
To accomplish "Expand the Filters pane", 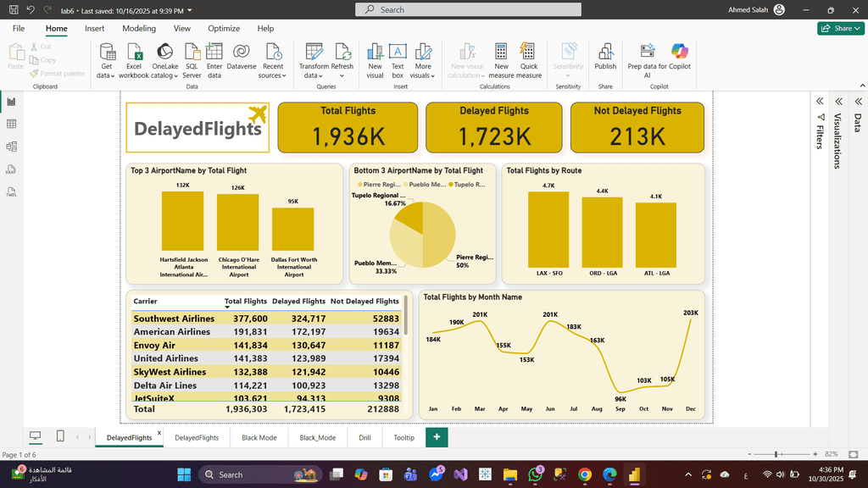I will (x=820, y=102).
